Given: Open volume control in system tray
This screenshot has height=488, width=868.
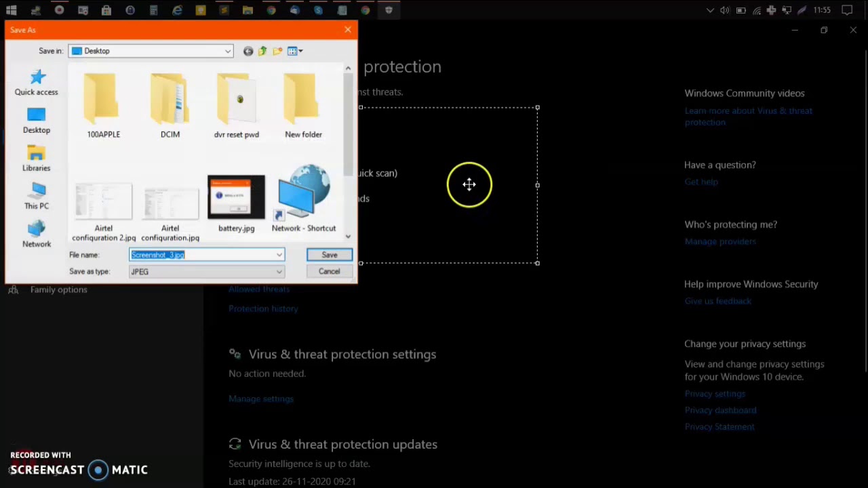Looking at the screenshot, I should [x=725, y=10].
